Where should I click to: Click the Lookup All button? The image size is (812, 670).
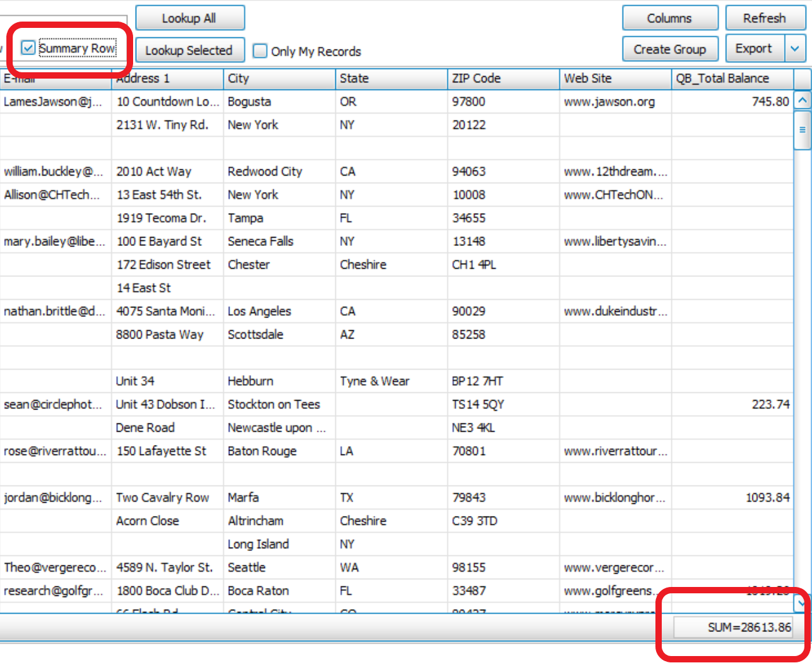tap(190, 18)
